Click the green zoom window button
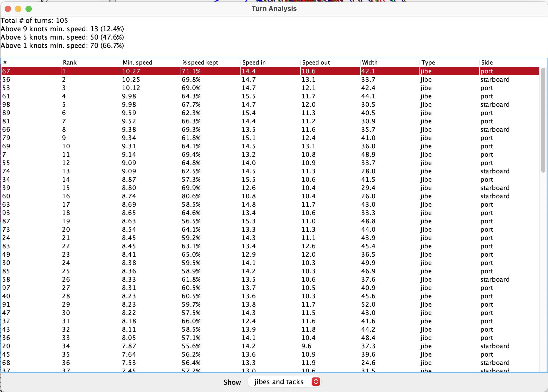The width and height of the screenshot is (548, 392). click(x=29, y=9)
